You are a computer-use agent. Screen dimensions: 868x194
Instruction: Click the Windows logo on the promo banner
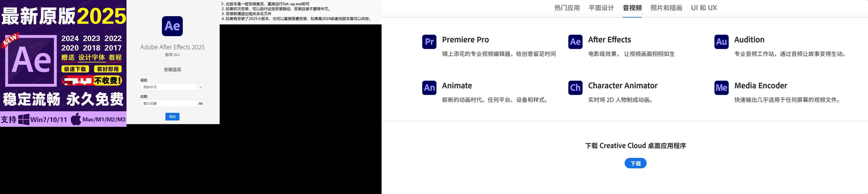[x=24, y=120]
